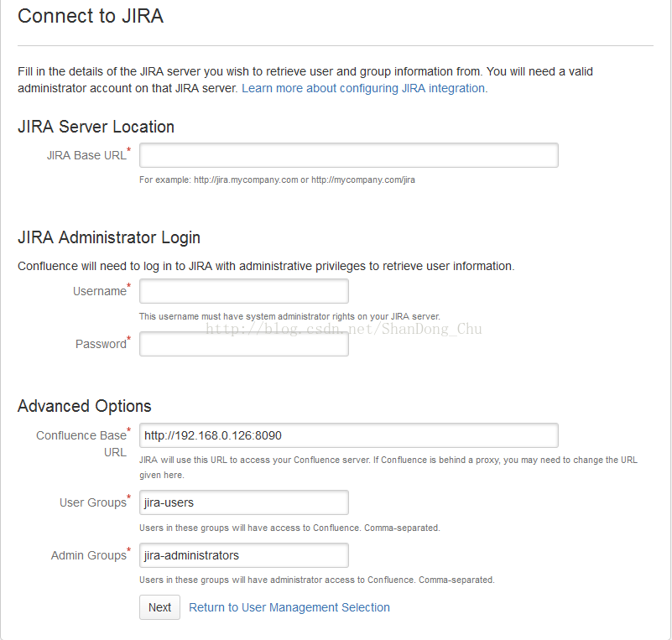Open Learn more about configuring JIRA integration
672x640 pixels.
coord(365,88)
